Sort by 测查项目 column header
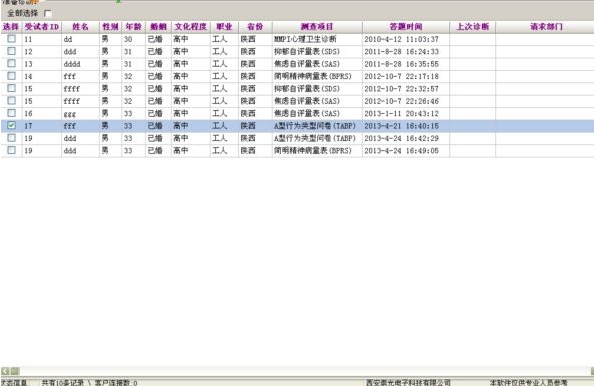Image resolution: width=594 pixels, height=386 pixels. (317, 27)
